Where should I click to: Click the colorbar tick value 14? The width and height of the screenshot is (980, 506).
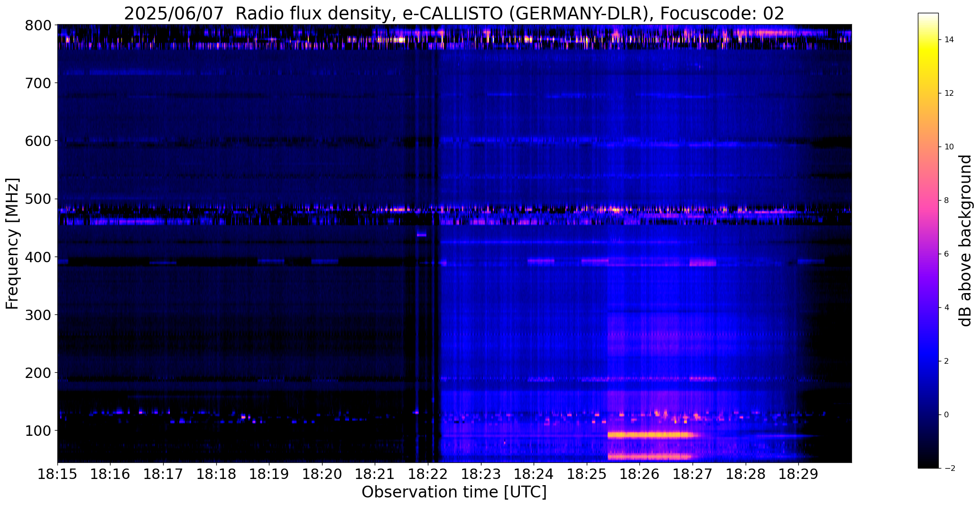coord(949,40)
